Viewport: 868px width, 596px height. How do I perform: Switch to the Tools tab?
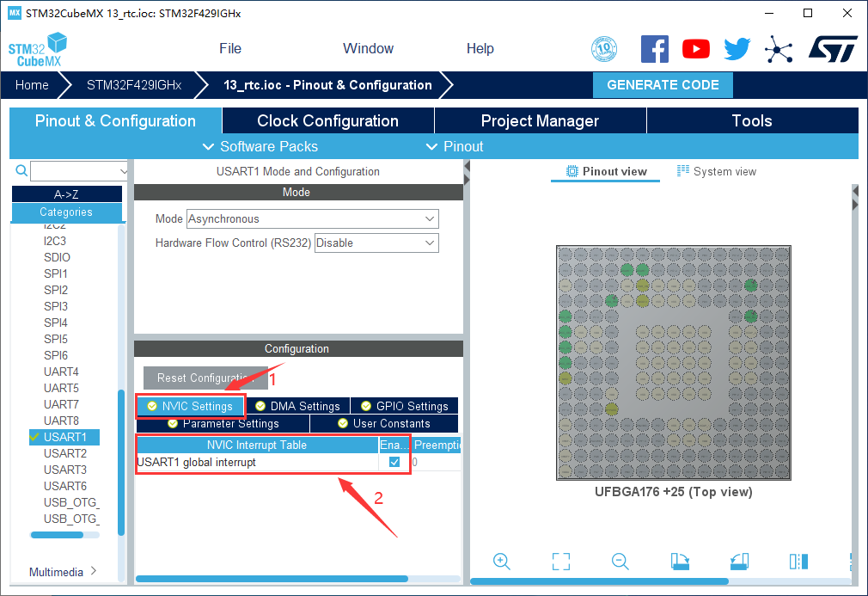coord(752,120)
